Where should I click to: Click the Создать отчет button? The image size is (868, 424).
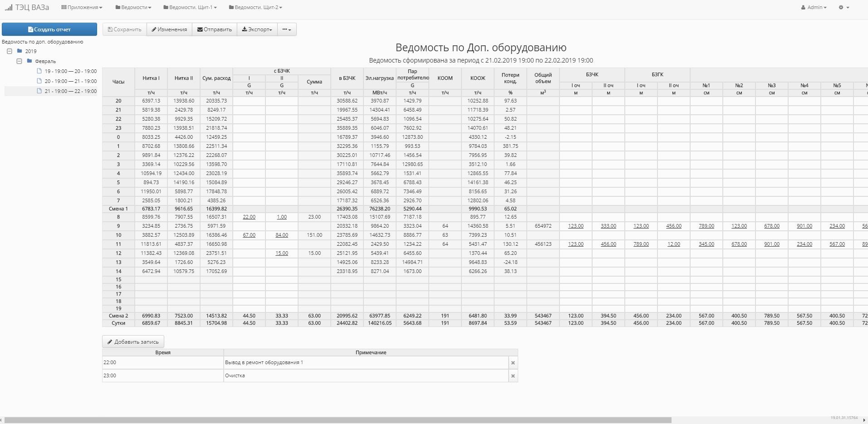coord(49,29)
